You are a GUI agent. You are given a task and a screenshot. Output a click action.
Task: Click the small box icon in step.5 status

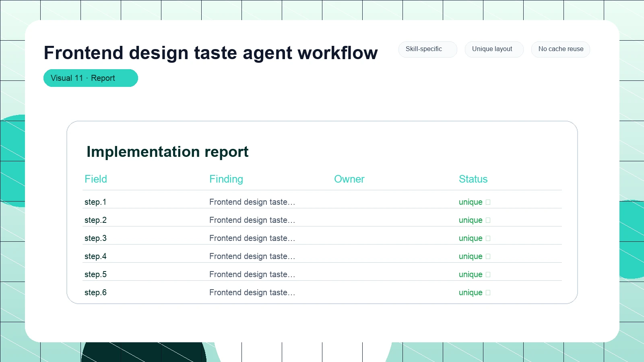(x=488, y=275)
